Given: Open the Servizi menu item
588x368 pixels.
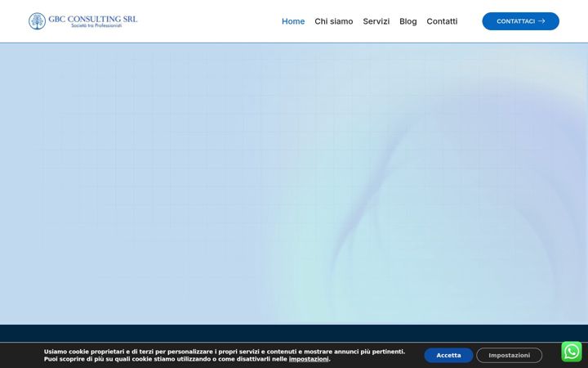Looking at the screenshot, I should pos(376,21).
